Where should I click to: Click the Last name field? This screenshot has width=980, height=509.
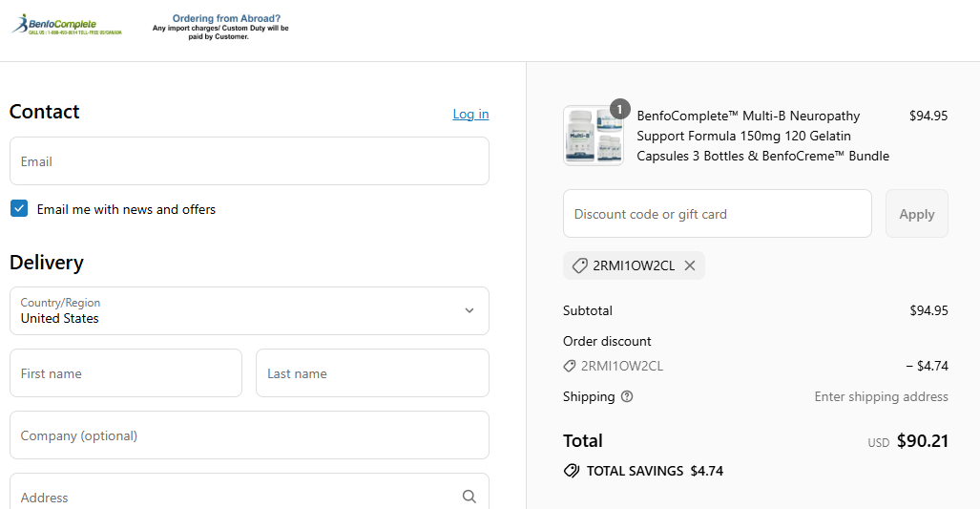[x=372, y=373]
